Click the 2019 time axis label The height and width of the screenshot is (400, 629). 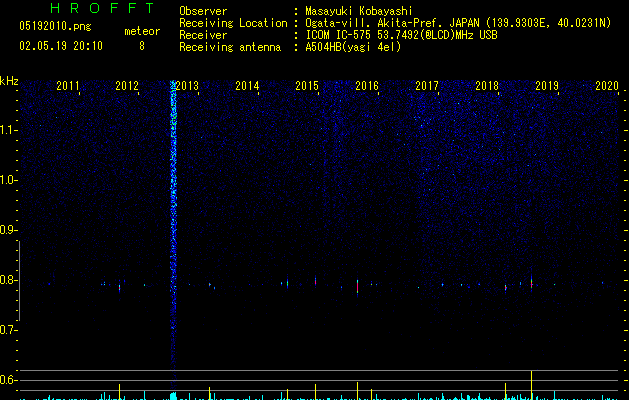[547, 86]
